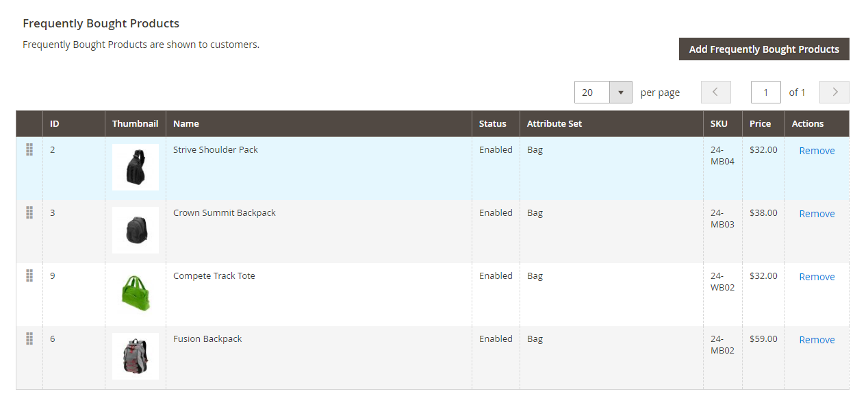
Task: Open the per page dropdown arrow
Action: 621,92
